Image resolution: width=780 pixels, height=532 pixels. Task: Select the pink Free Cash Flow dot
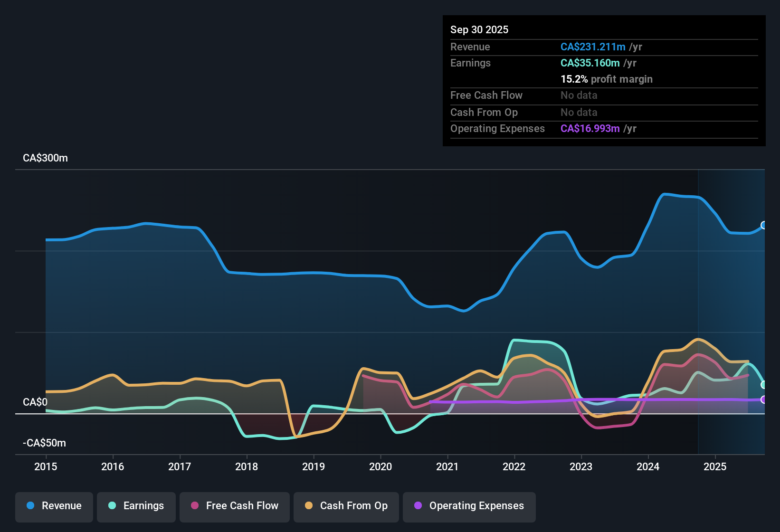click(196, 506)
